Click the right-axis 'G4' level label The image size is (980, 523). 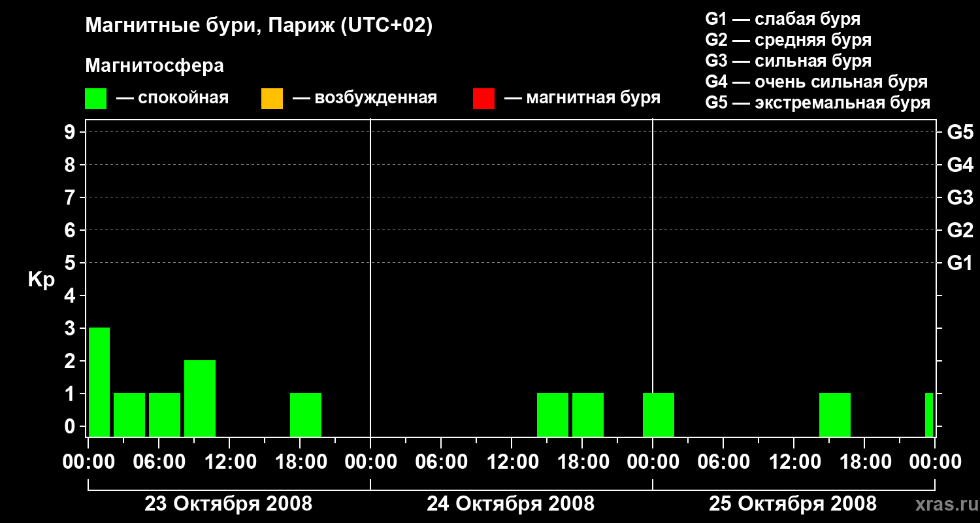tap(960, 165)
